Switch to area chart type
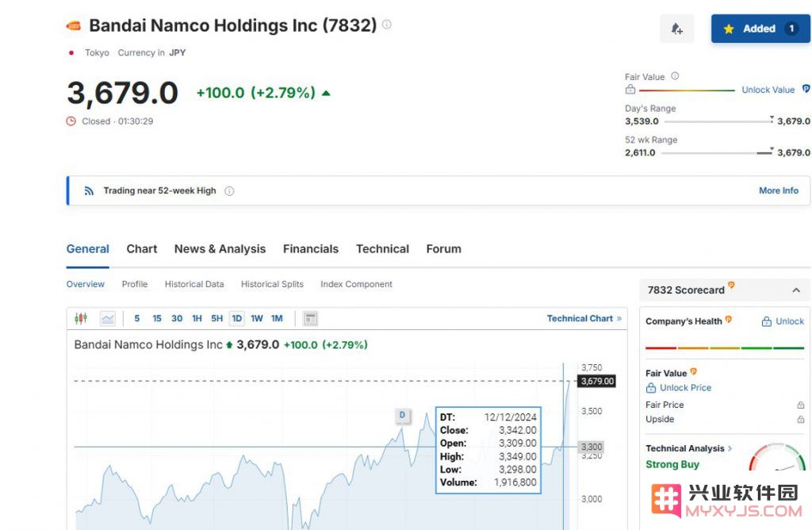The width and height of the screenshot is (812, 530). (x=108, y=318)
